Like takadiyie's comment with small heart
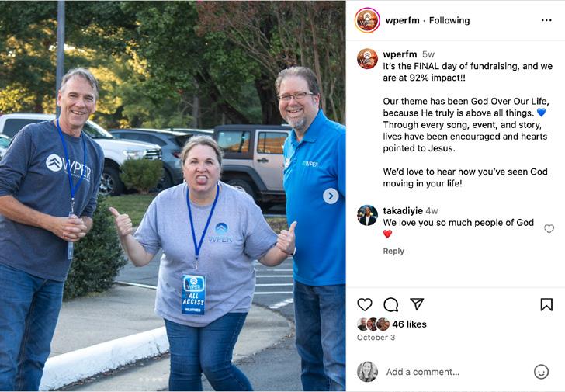565x392 pixels. coord(549,229)
